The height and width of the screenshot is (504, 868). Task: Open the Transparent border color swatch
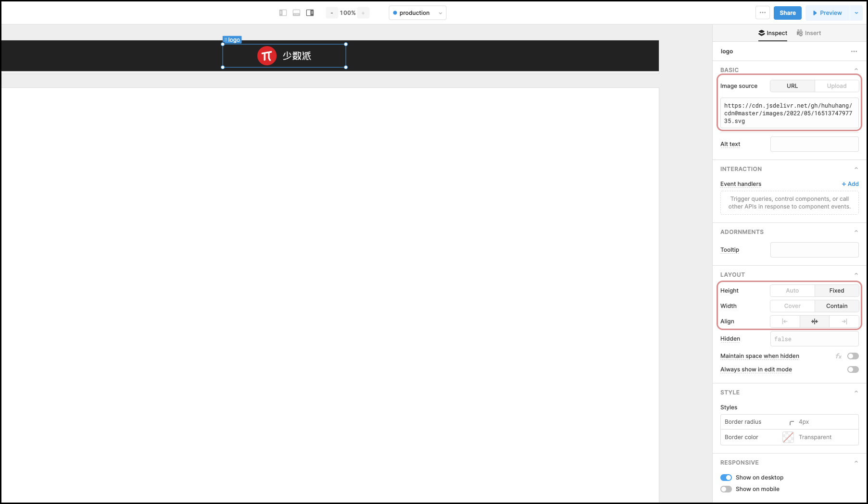(788, 437)
